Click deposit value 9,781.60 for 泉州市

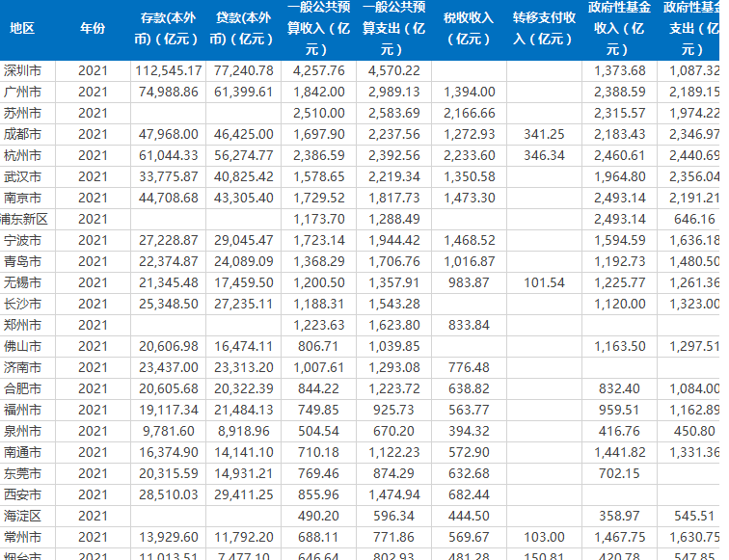(x=169, y=432)
